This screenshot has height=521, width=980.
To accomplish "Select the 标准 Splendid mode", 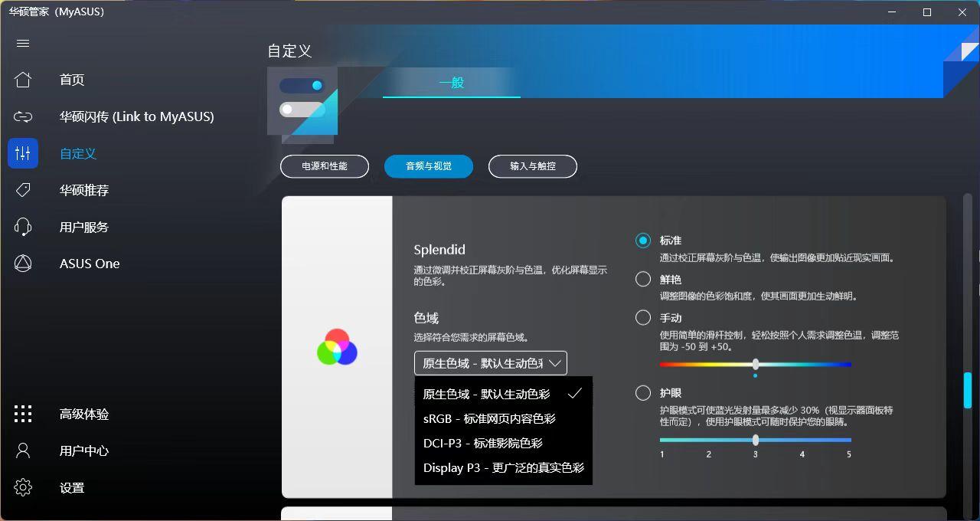I will click(643, 240).
